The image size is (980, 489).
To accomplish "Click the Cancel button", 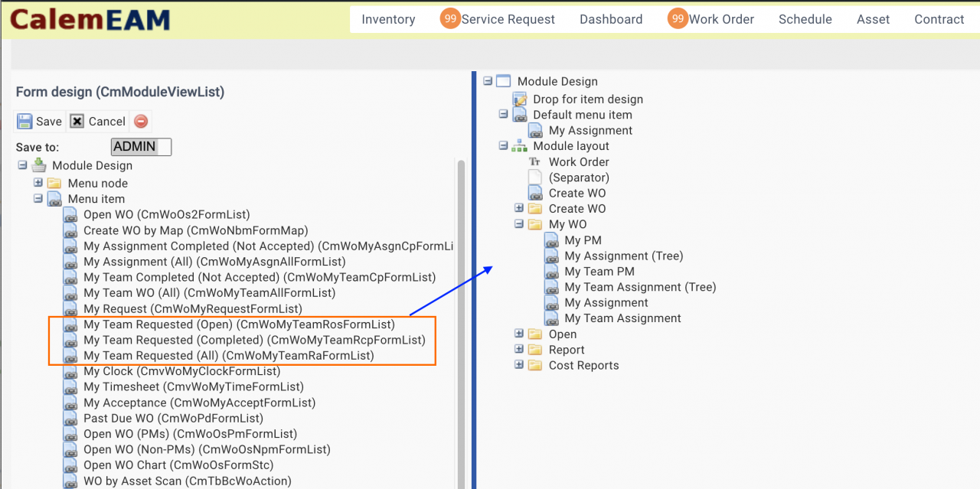I will 97,121.
